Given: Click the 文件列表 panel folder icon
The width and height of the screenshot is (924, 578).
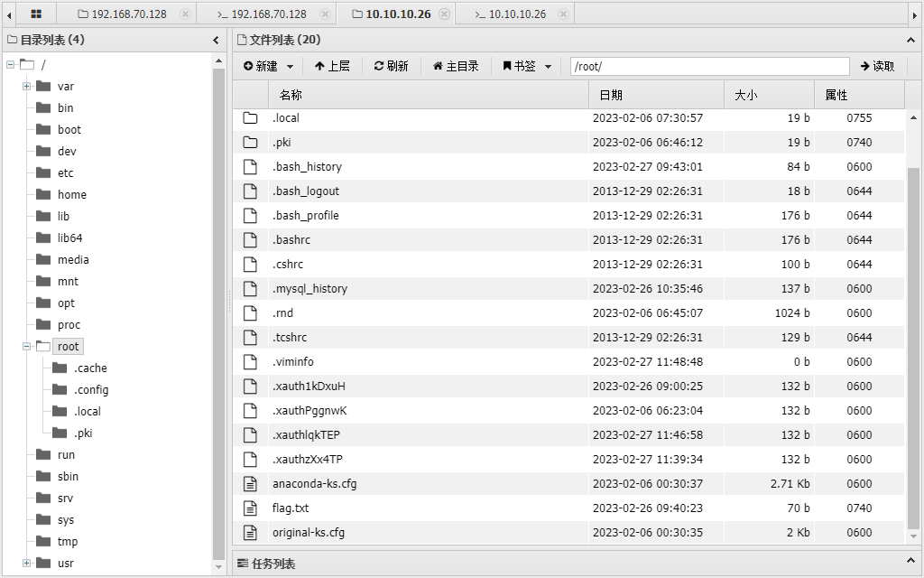Looking at the screenshot, I should tap(240, 40).
